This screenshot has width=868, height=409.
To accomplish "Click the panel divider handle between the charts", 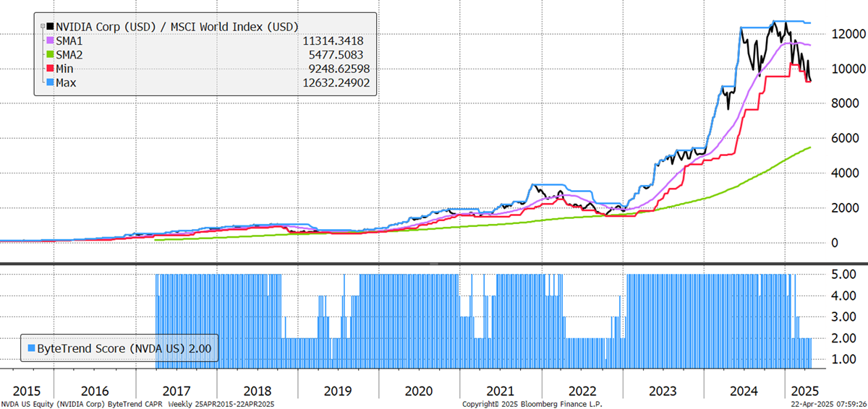I will click(434, 264).
